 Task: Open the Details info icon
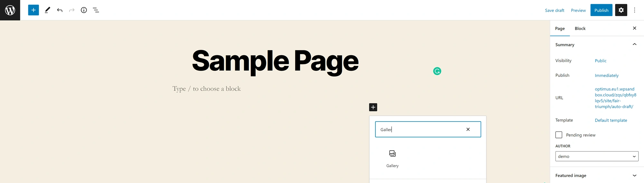84,10
